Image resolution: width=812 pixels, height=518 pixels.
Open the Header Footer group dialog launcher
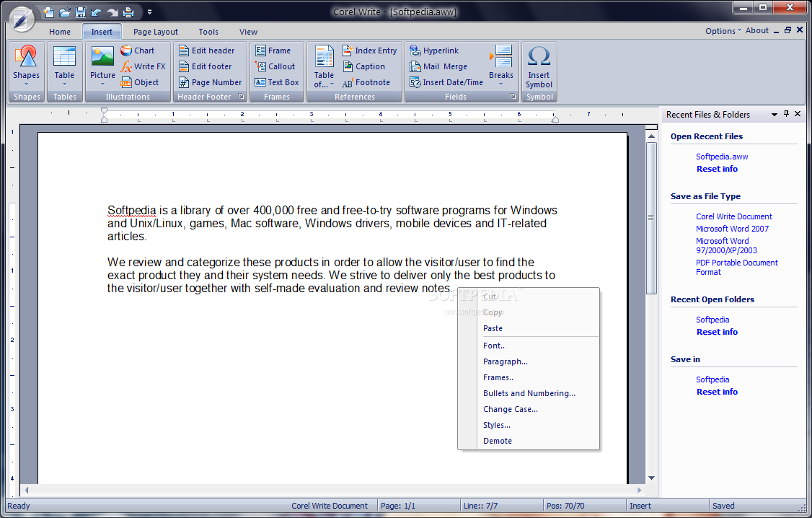coord(241,97)
